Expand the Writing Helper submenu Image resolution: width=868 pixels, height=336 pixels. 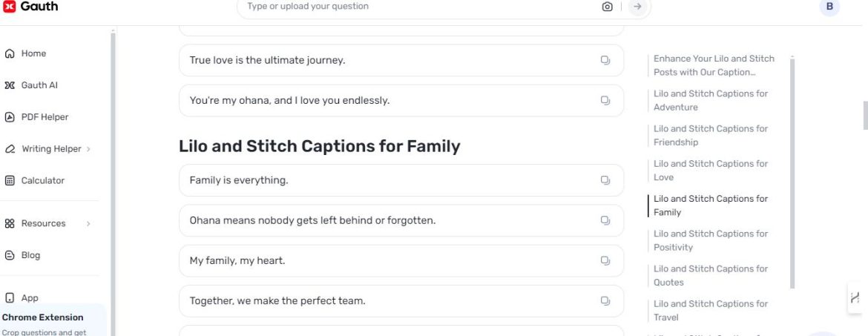pos(88,149)
